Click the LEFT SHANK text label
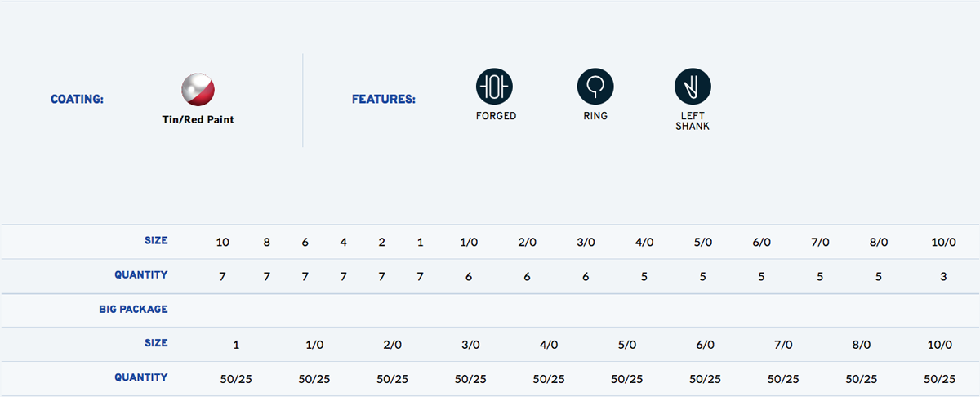Screen dimensions: 980x397 click(x=693, y=121)
